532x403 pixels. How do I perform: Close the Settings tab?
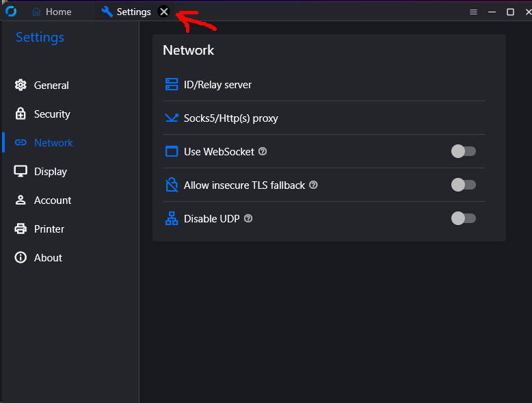164,12
